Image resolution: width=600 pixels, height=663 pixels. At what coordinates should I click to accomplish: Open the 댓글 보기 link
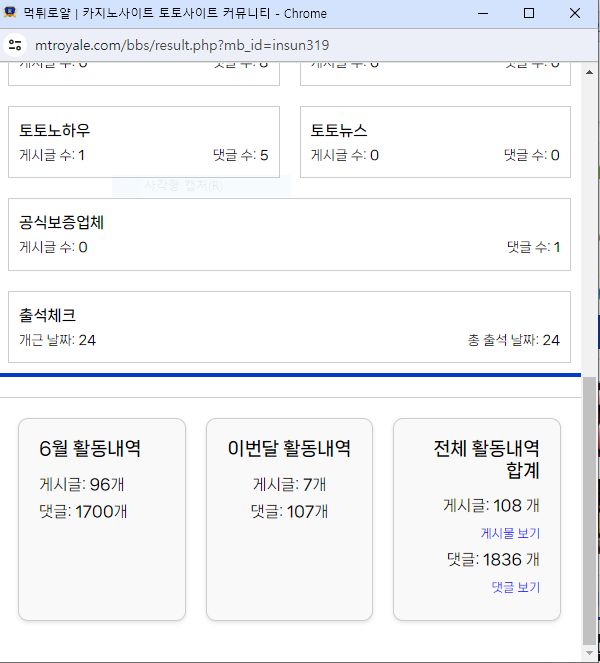[515, 587]
